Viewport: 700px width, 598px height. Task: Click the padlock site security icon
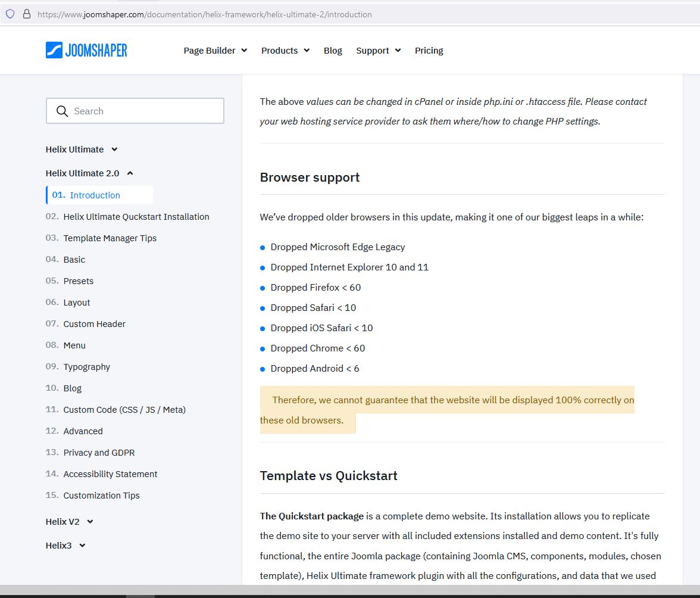click(27, 14)
